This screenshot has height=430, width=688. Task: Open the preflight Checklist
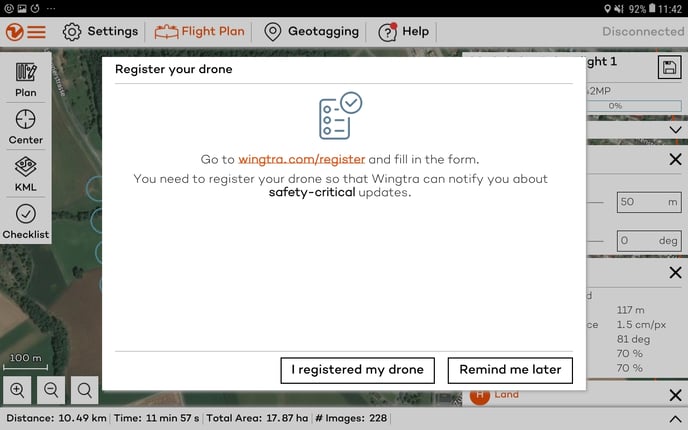(25, 222)
